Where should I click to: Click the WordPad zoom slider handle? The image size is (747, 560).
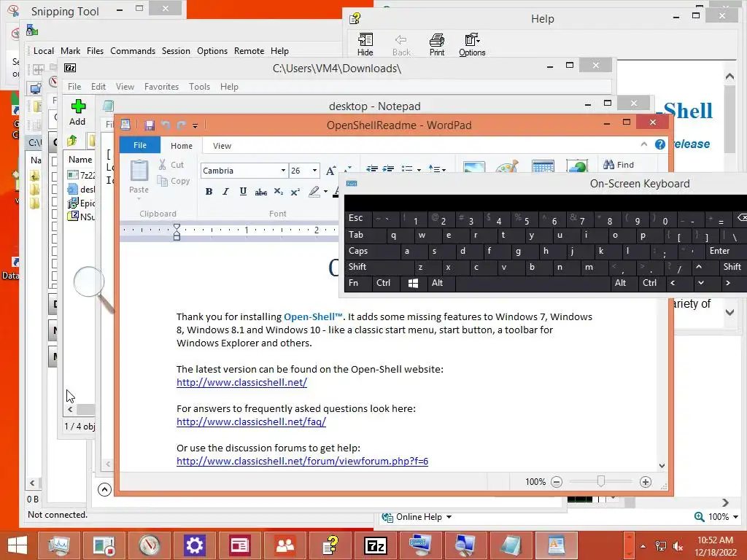601,481
